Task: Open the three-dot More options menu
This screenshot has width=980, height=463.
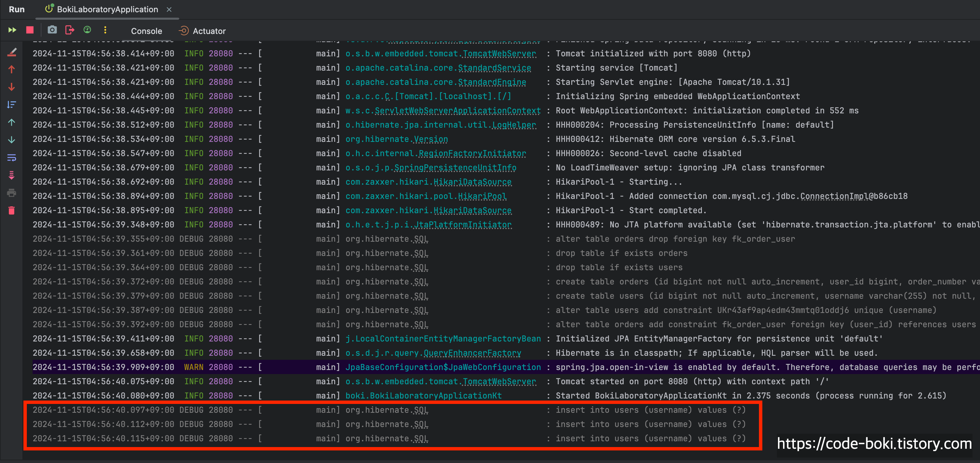Action: coord(105,30)
